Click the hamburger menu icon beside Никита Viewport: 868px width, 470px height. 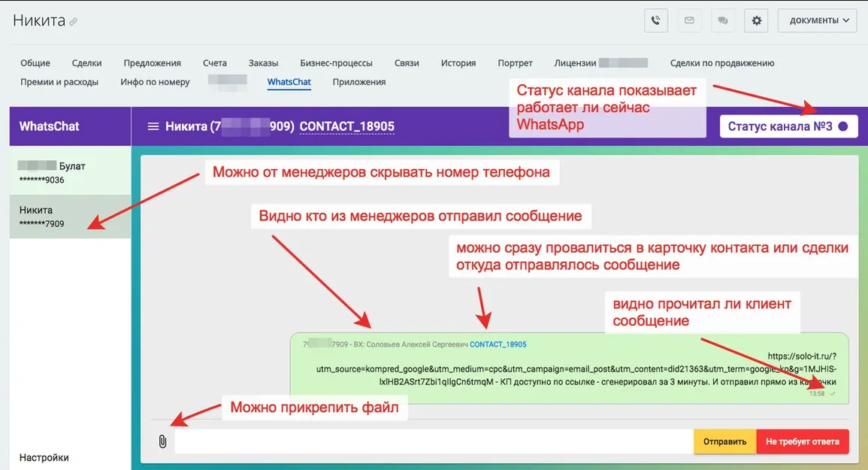(153, 126)
